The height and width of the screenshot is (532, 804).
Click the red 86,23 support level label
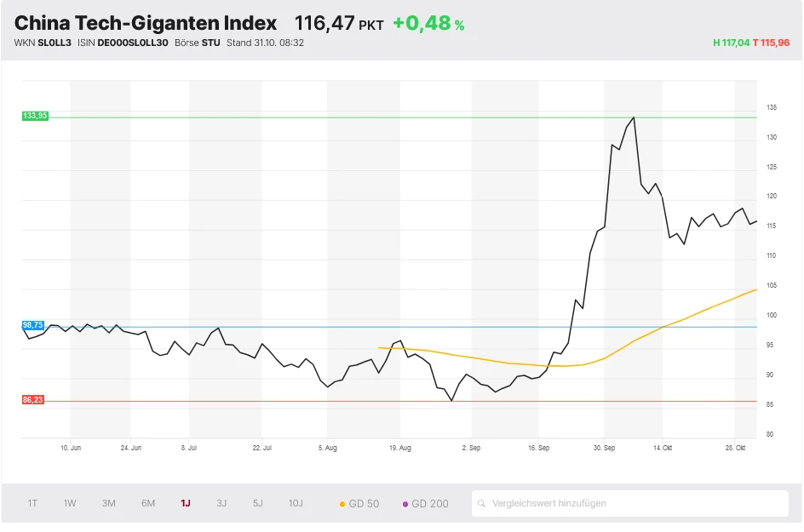(35, 398)
